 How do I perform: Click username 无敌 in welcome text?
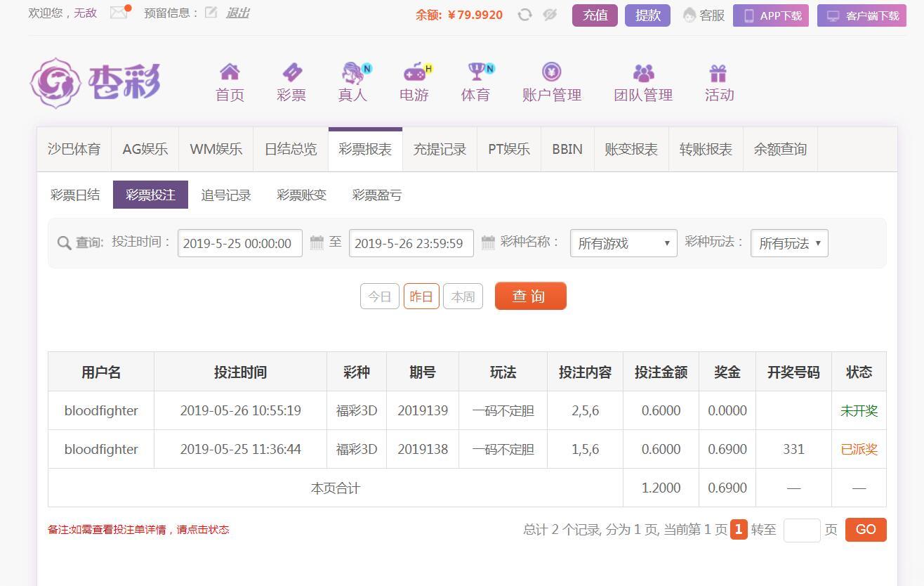tap(86, 13)
